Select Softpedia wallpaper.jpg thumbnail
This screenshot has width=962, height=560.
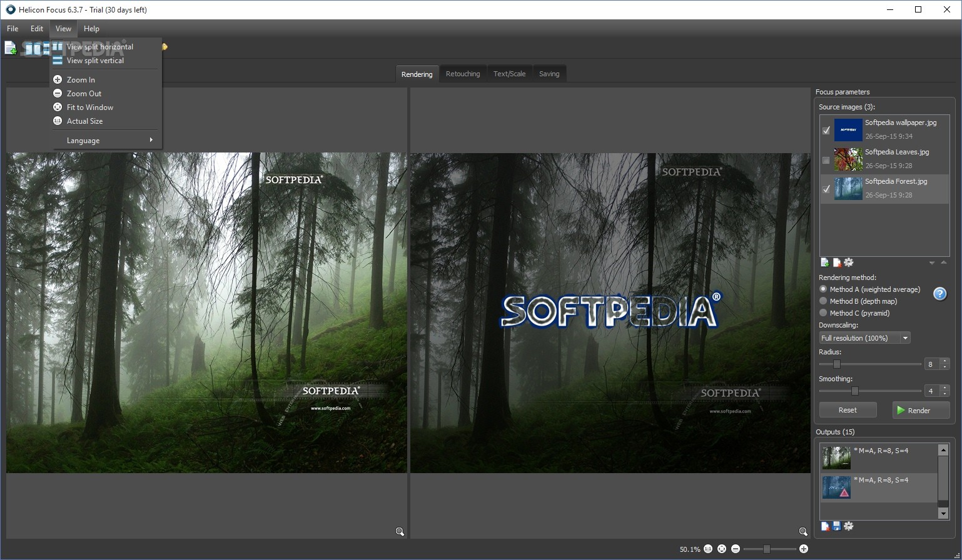[848, 130]
